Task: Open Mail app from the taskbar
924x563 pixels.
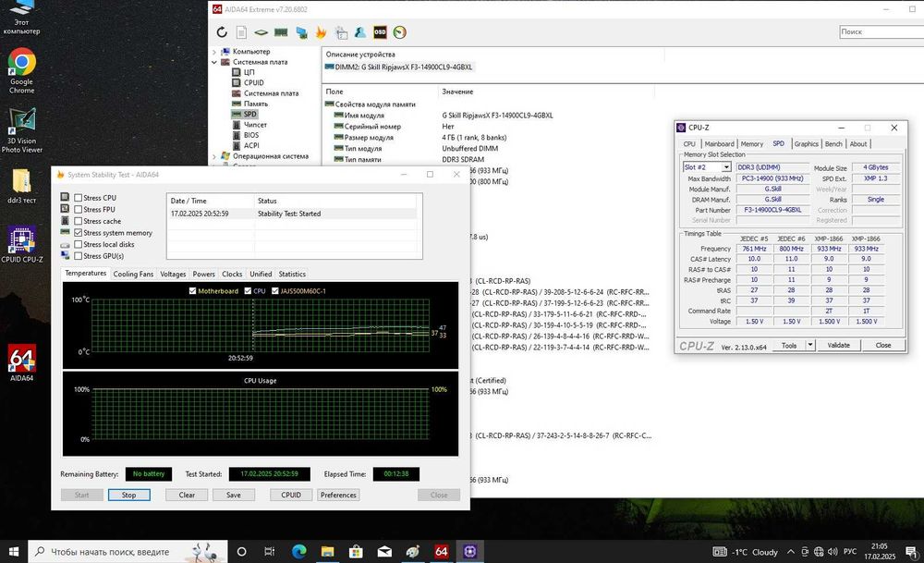Action: [384, 551]
